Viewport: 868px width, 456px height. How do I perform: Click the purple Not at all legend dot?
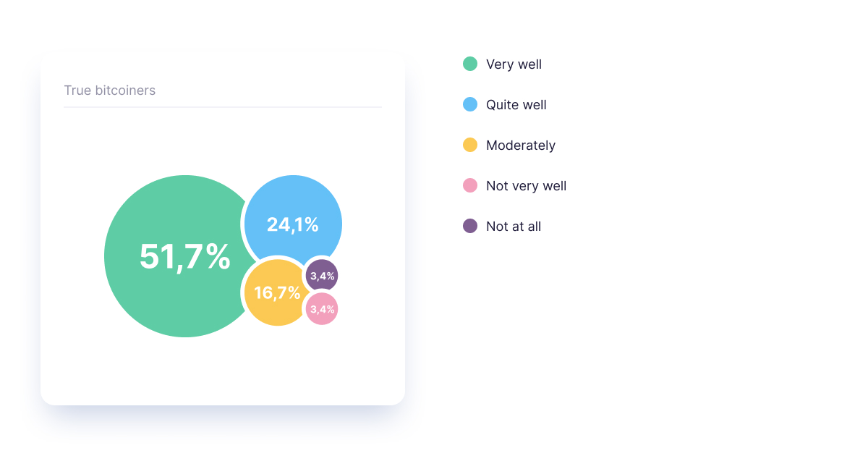[x=470, y=226]
